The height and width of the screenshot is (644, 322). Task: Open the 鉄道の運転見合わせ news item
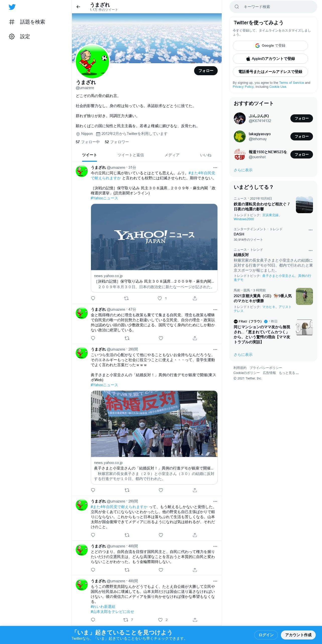click(273, 208)
